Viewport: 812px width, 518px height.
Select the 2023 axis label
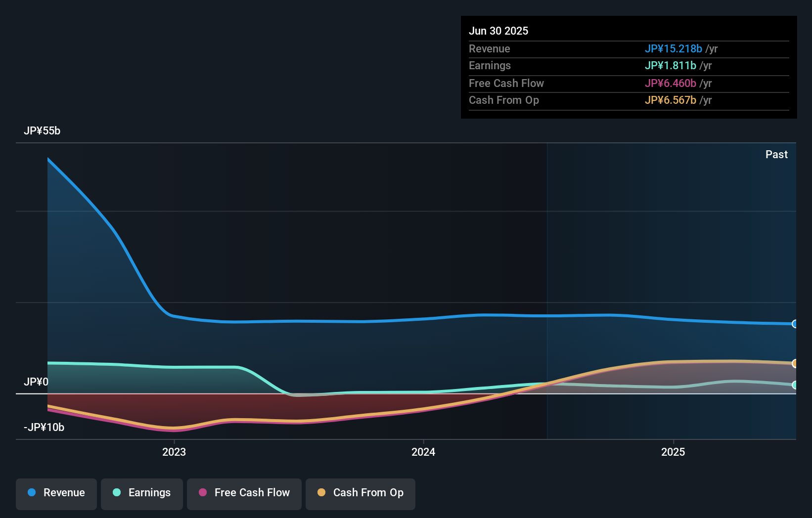click(x=174, y=452)
